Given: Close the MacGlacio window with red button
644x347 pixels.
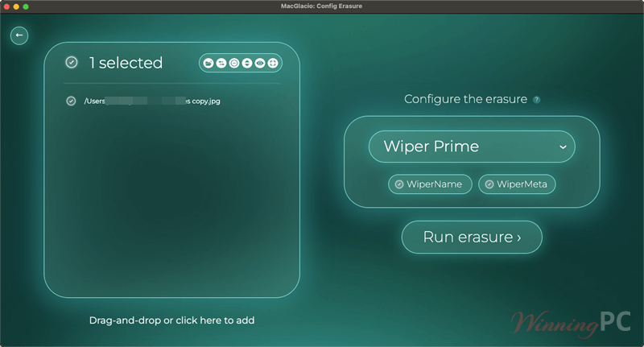Looking at the screenshot, I should pyautogui.click(x=6, y=6).
